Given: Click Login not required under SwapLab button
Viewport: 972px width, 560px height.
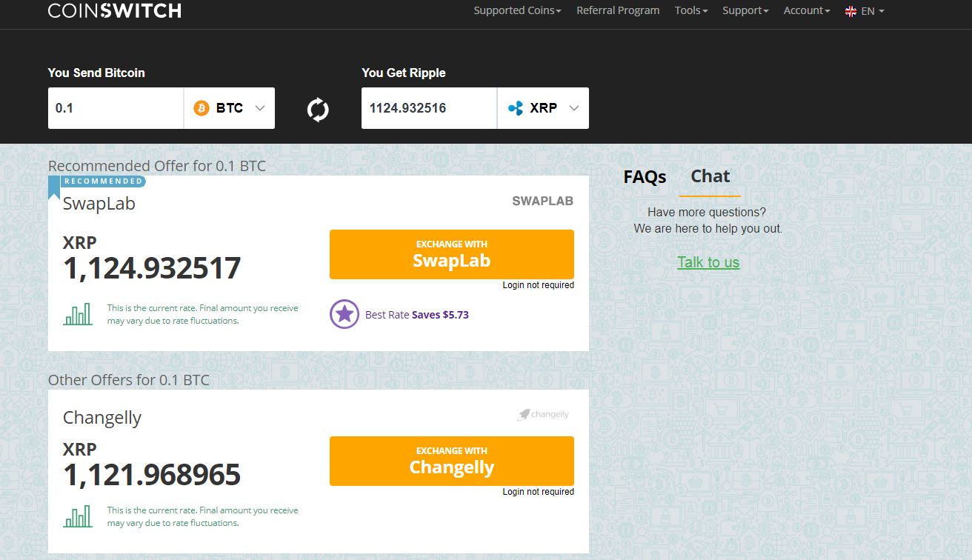Looking at the screenshot, I should 539,285.
